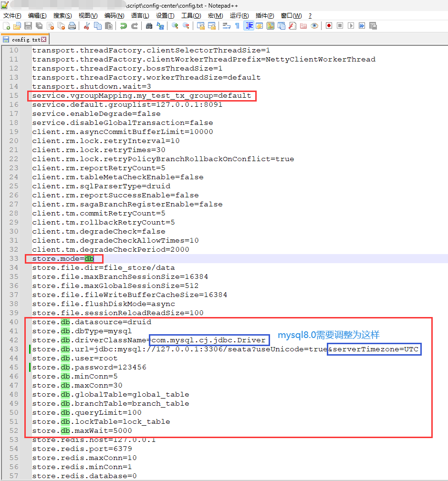The height and width of the screenshot is (481, 448).
Task: Click the Undo green arrow icon
Action: click(123, 26)
